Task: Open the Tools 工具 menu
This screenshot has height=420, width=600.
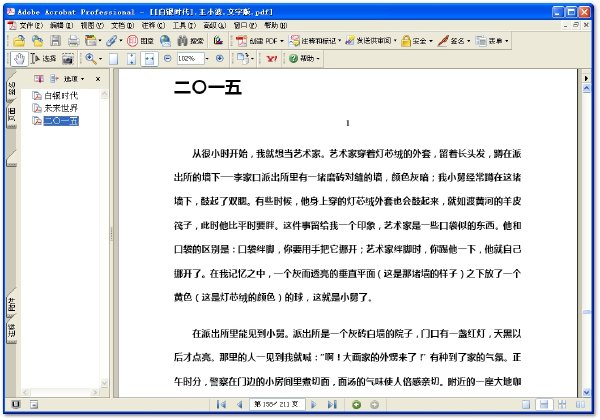Action: point(184,26)
